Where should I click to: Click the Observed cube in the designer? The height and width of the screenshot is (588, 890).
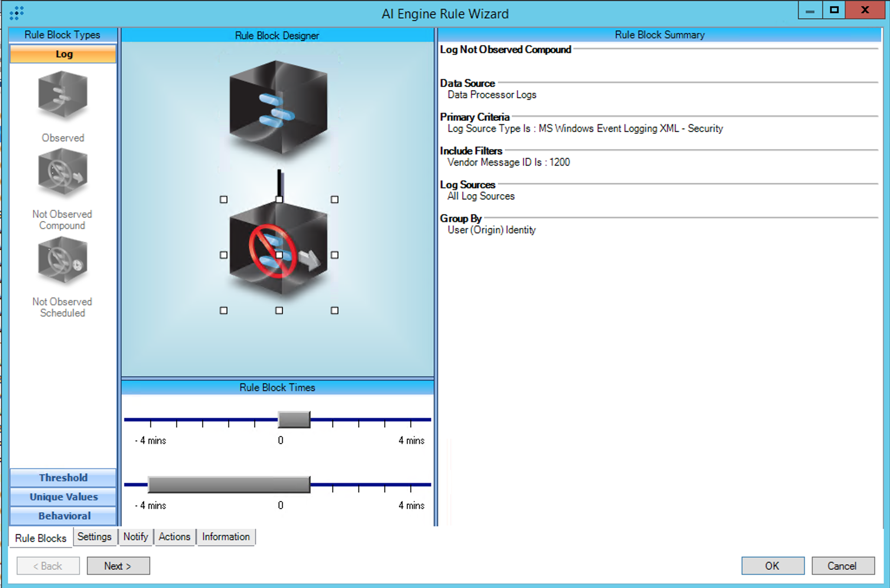(x=278, y=108)
